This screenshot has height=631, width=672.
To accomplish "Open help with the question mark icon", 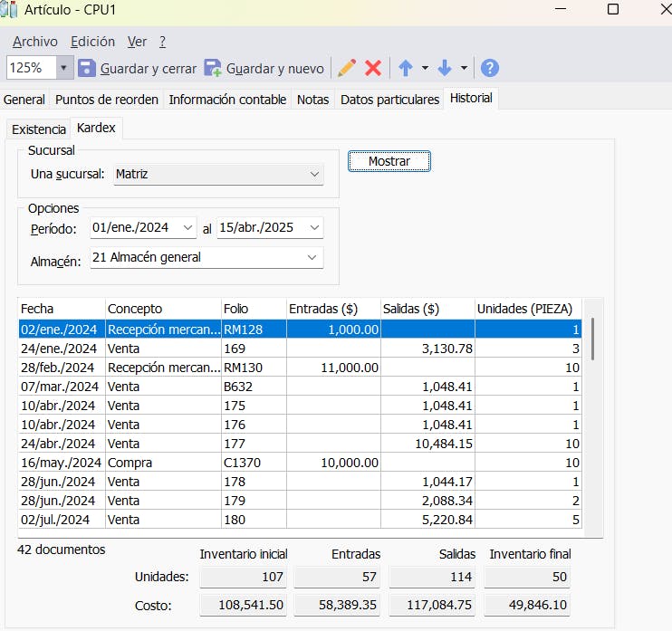I will [x=490, y=68].
